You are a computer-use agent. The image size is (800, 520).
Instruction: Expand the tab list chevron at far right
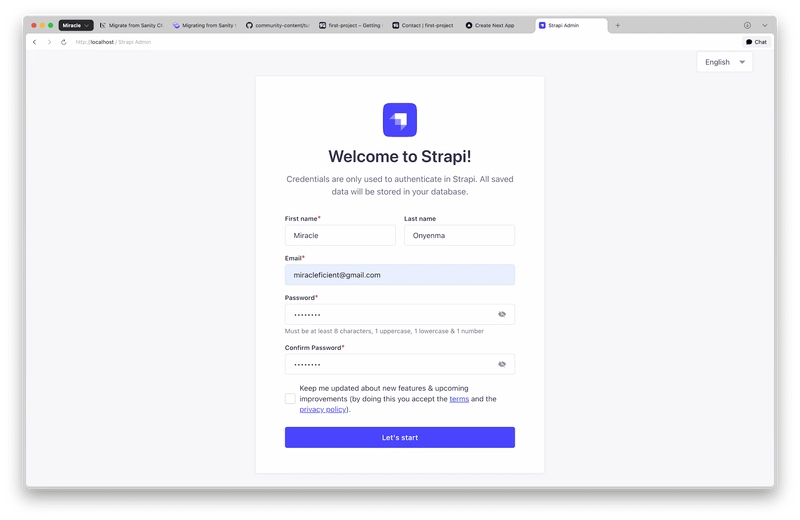(x=765, y=25)
